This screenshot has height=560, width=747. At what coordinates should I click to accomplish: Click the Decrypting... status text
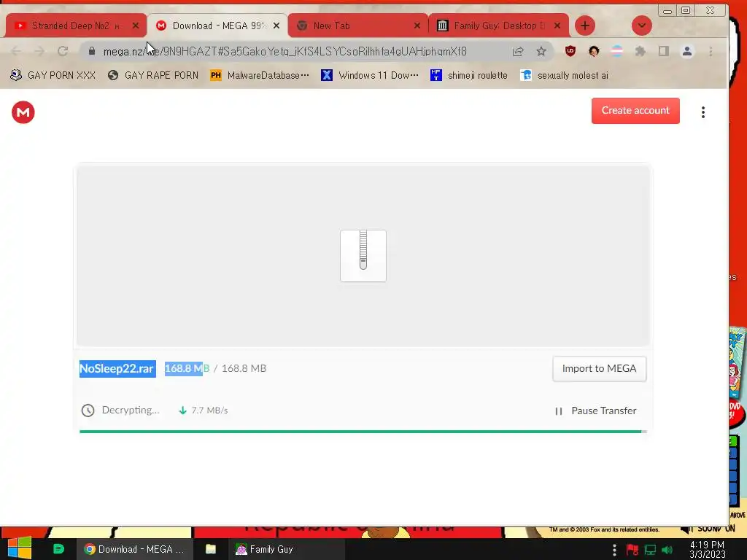click(x=131, y=410)
